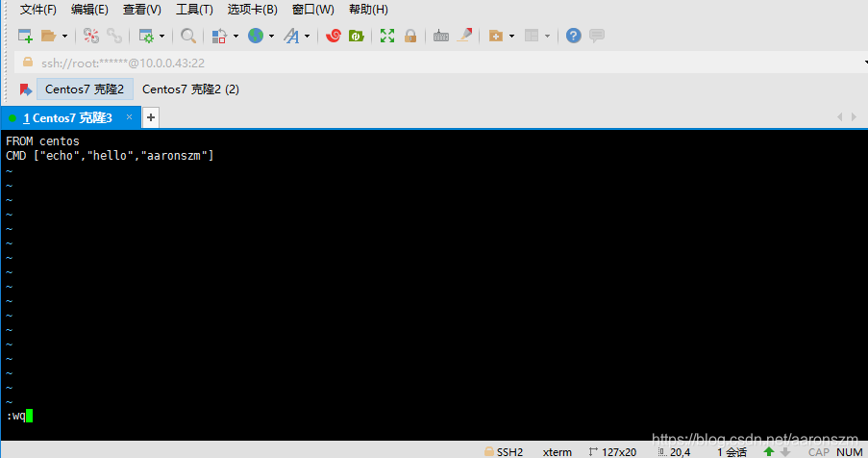Screen dimensions: 868x458
Task: Expand the dropdown beside the transfer icon
Action: (236, 36)
